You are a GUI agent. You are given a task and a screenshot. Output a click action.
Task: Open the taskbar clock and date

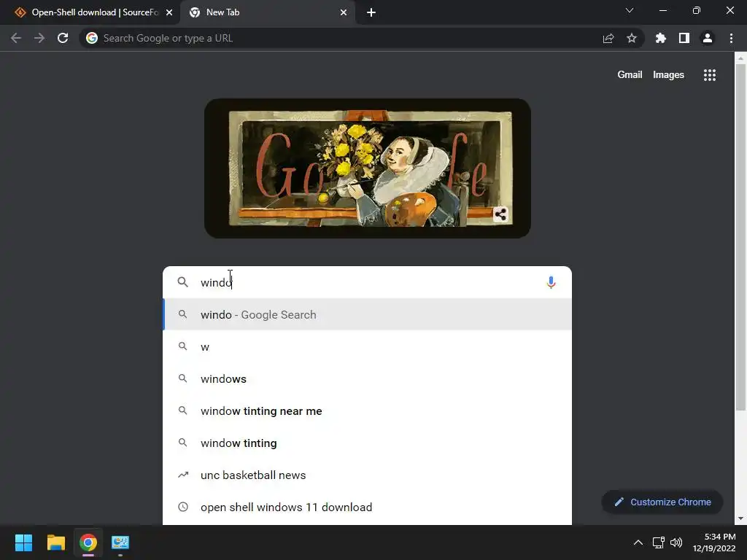pos(714,542)
